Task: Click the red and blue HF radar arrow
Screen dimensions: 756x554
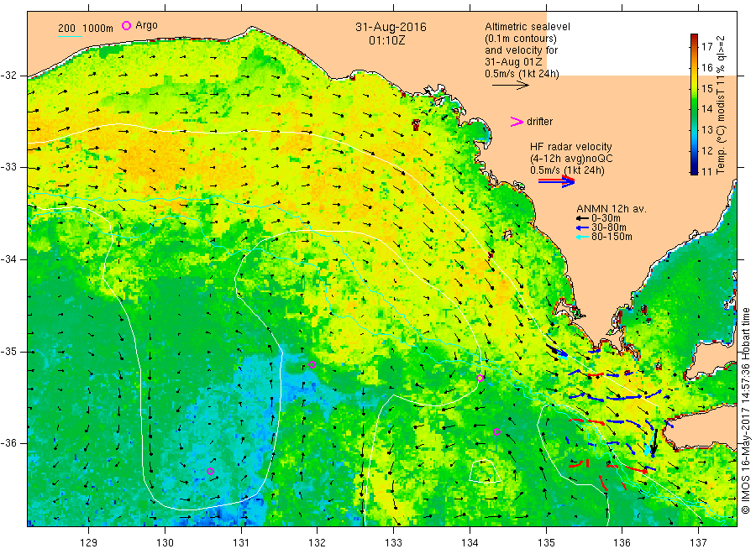Action: [556, 180]
